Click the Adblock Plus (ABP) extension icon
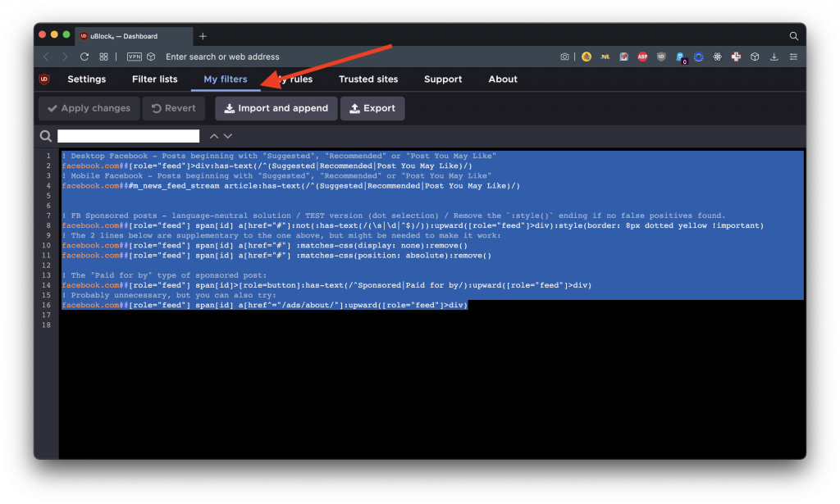Screen dimensions: 840x504 pyautogui.click(x=642, y=57)
